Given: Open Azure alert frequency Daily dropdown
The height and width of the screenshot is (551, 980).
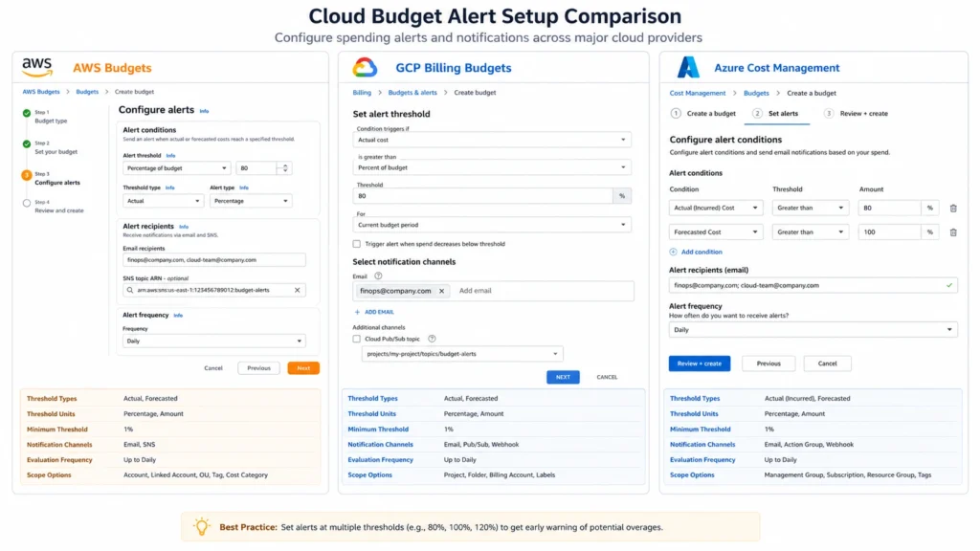Looking at the screenshot, I should click(x=813, y=330).
